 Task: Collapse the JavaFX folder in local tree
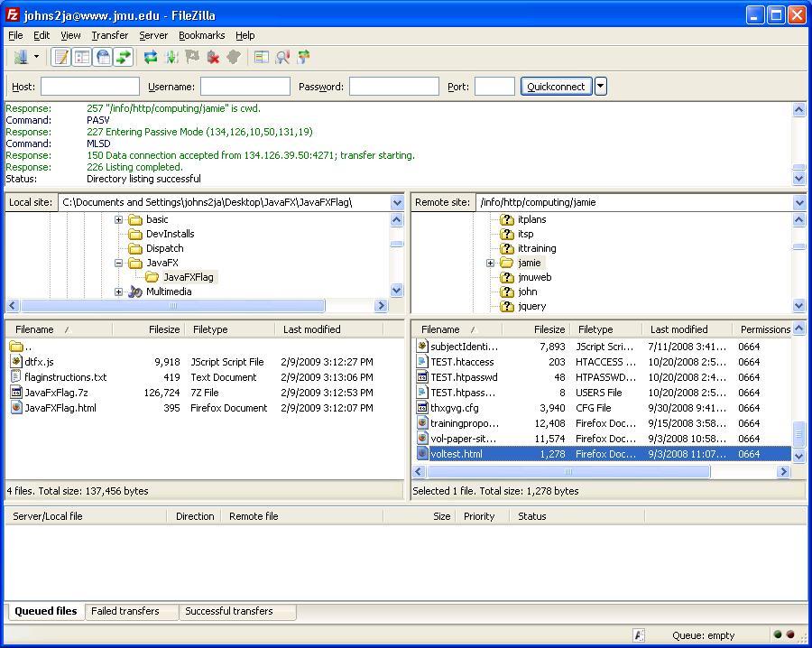coord(118,264)
